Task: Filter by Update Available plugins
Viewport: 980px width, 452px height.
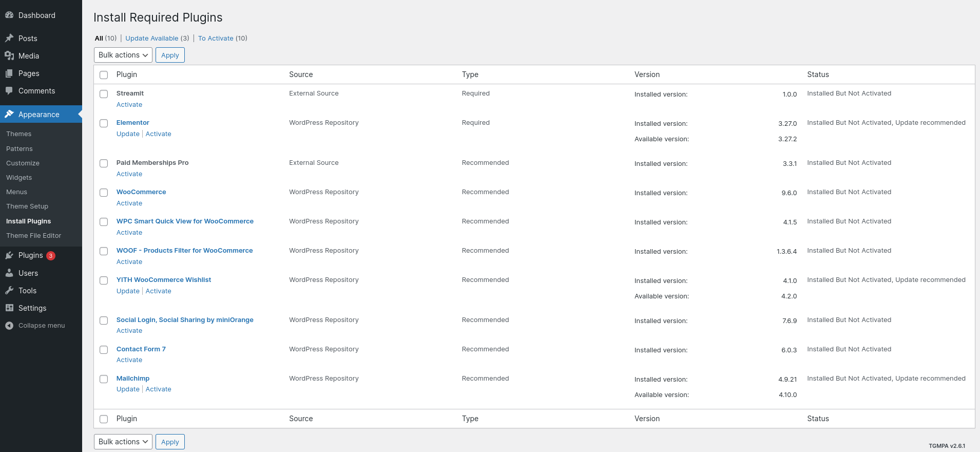Action: (152, 39)
